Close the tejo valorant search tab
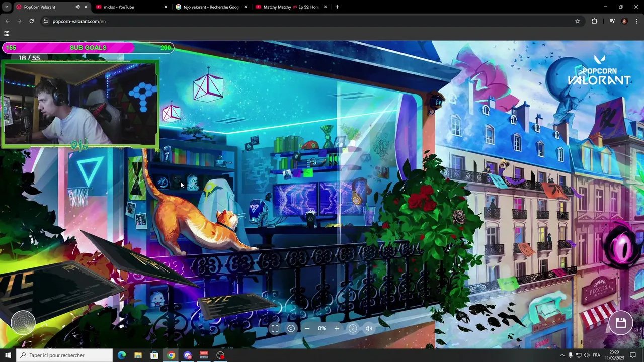 pyautogui.click(x=246, y=7)
